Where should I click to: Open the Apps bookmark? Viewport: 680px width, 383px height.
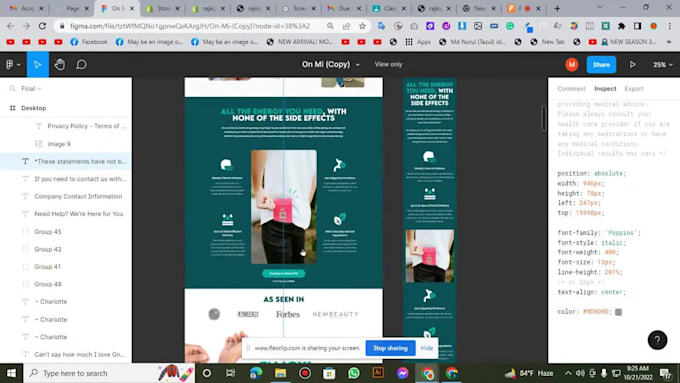coord(418,42)
